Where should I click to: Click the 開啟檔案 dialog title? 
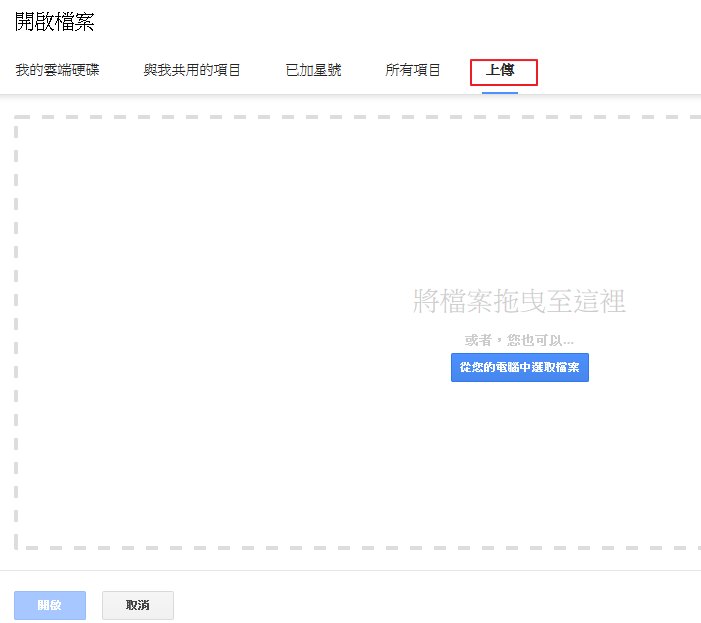click(55, 21)
